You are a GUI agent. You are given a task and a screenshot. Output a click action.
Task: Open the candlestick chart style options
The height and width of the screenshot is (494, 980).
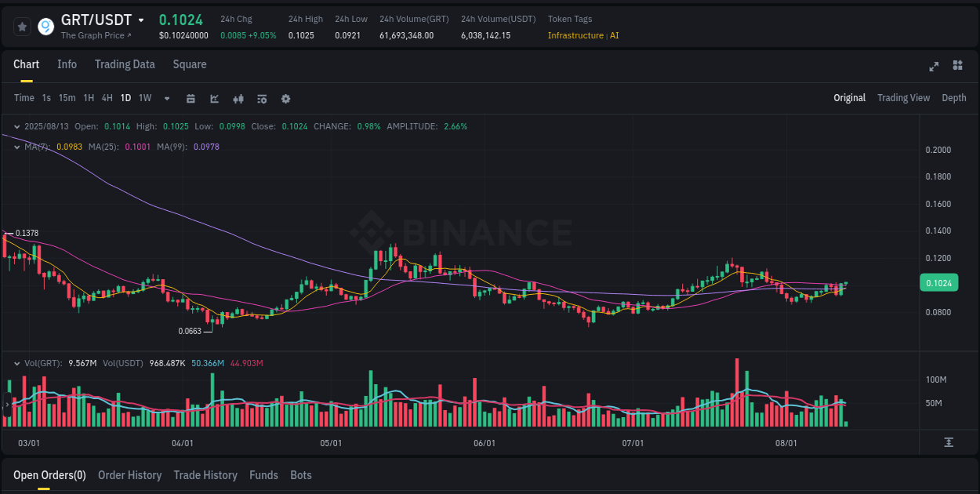[238, 98]
